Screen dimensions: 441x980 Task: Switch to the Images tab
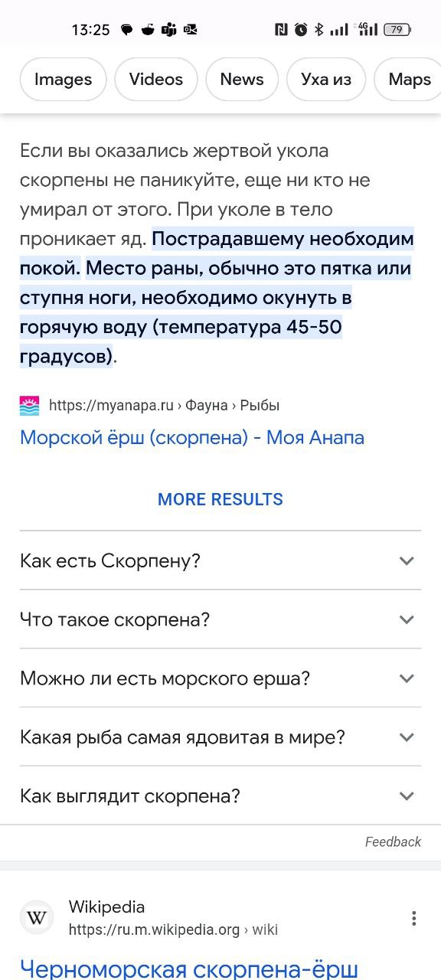point(63,79)
